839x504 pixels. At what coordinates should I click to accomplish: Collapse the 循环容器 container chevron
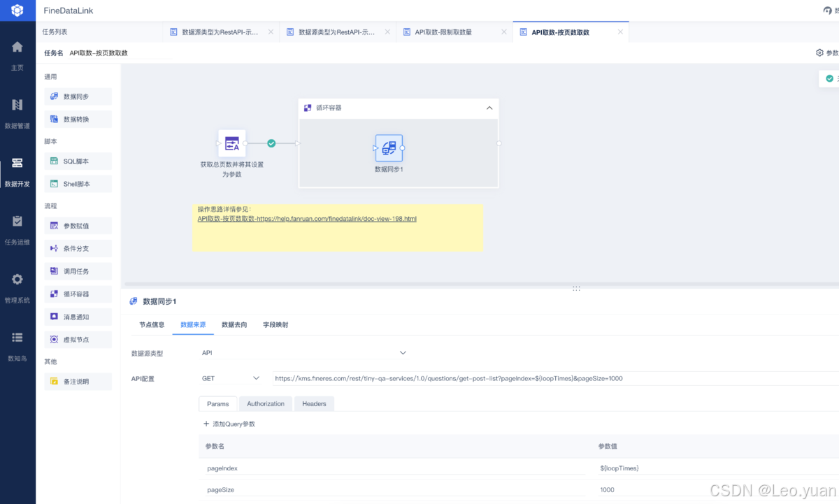[x=489, y=108]
